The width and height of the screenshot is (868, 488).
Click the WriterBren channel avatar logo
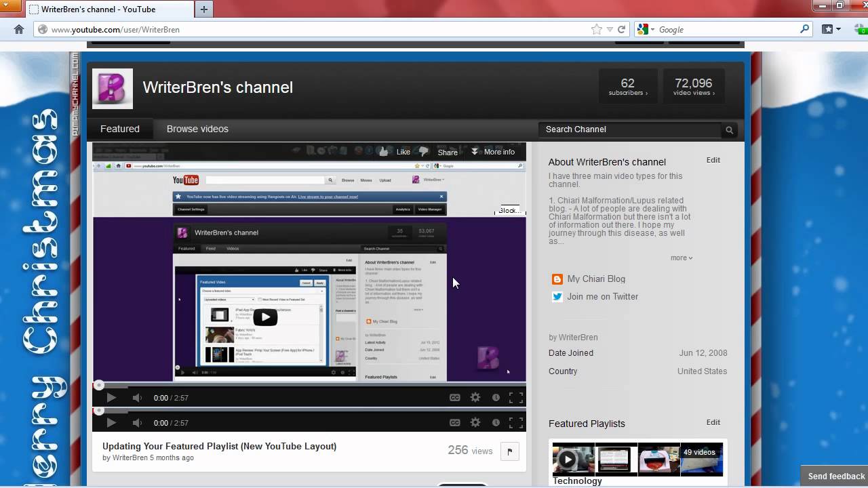[x=113, y=89]
